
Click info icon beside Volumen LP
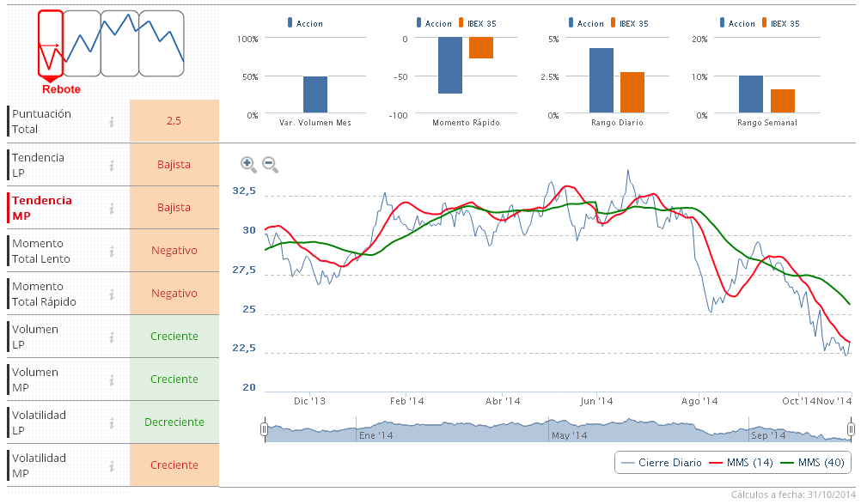112,337
